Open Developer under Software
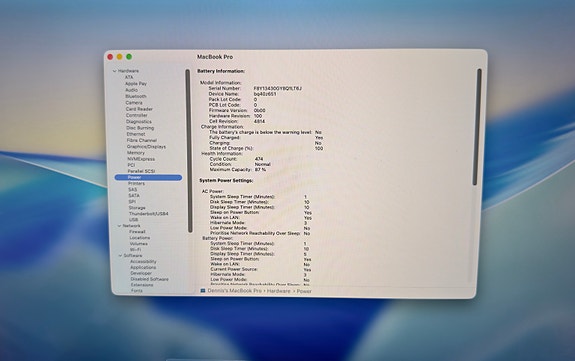Screen dimensions: 575x361 click(141, 273)
